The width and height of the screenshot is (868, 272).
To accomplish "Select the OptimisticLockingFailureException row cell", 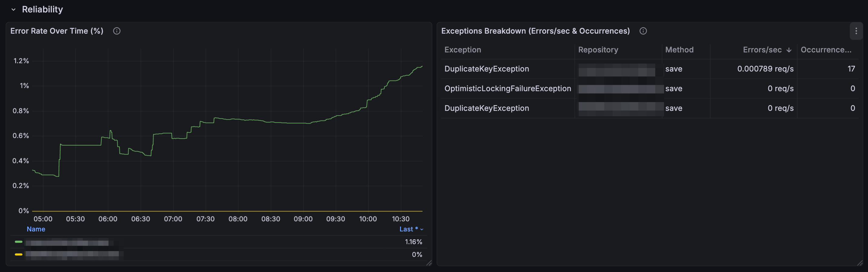I will (507, 88).
